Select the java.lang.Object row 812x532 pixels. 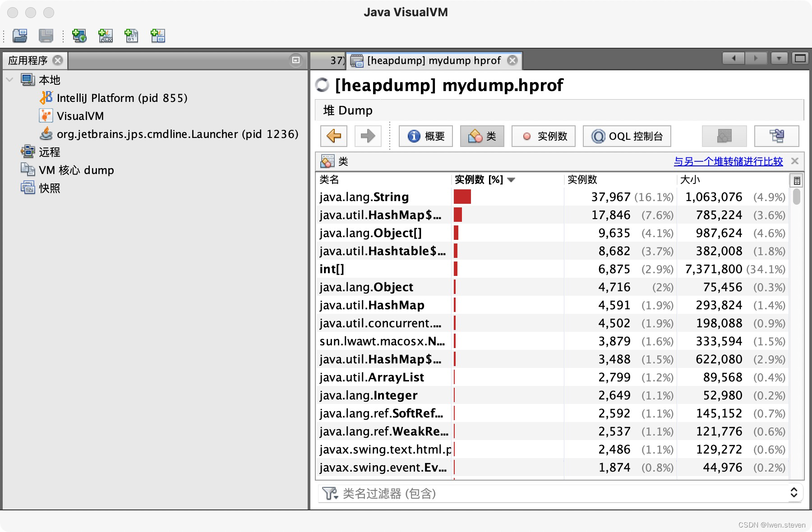pyautogui.click(x=553, y=287)
